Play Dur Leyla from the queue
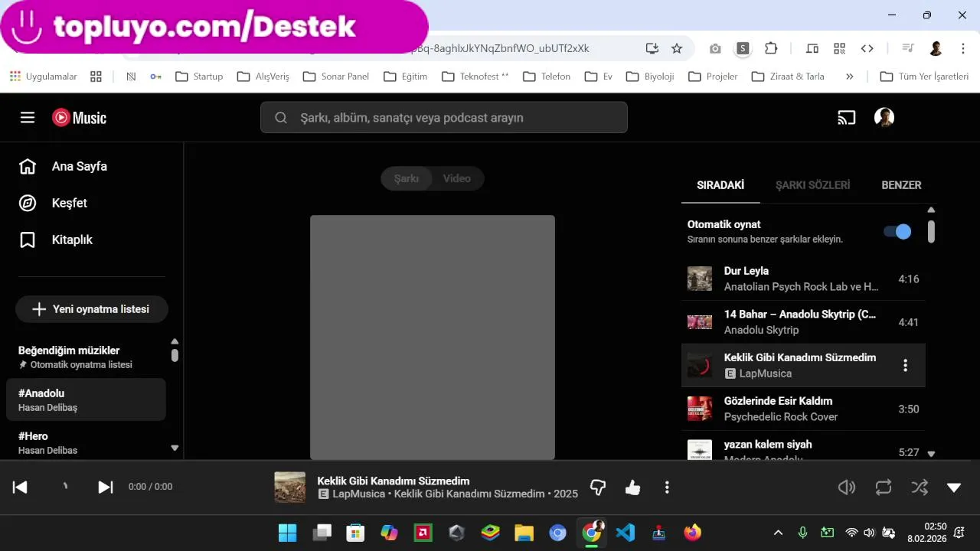This screenshot has height=551, width=980. click(x=803, y=279)
